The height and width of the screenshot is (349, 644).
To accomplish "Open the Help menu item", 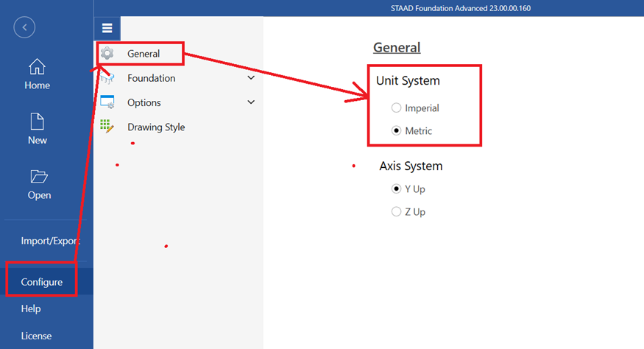I will pos(31,309).
